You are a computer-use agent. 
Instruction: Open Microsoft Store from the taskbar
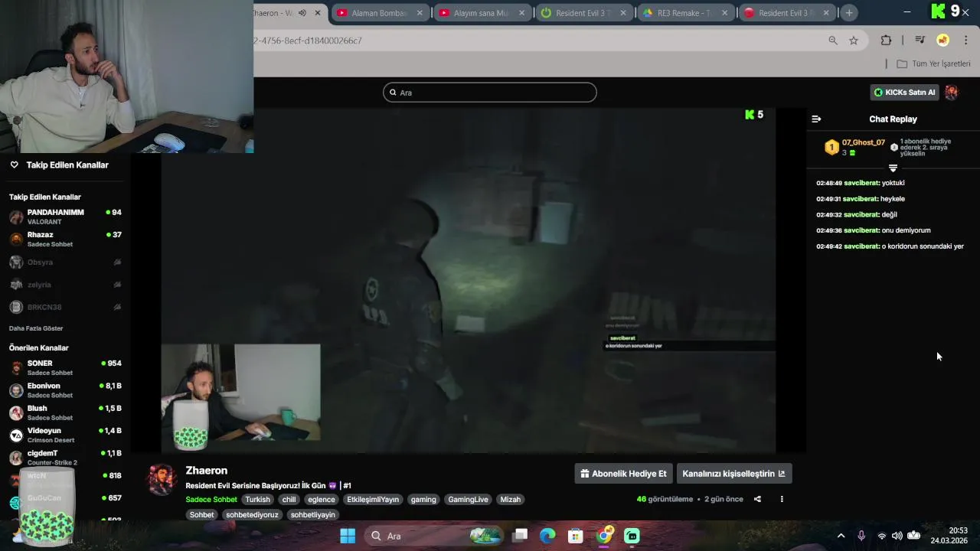tap(576, 536)
